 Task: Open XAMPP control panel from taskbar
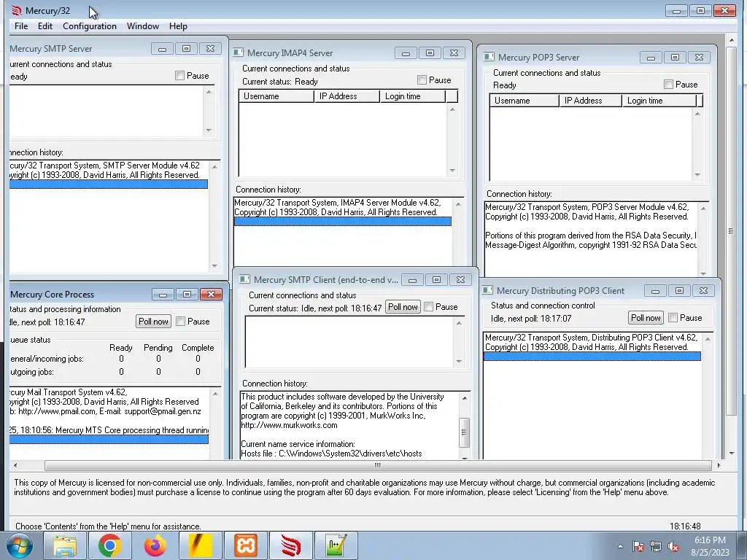tap(246, 545)
